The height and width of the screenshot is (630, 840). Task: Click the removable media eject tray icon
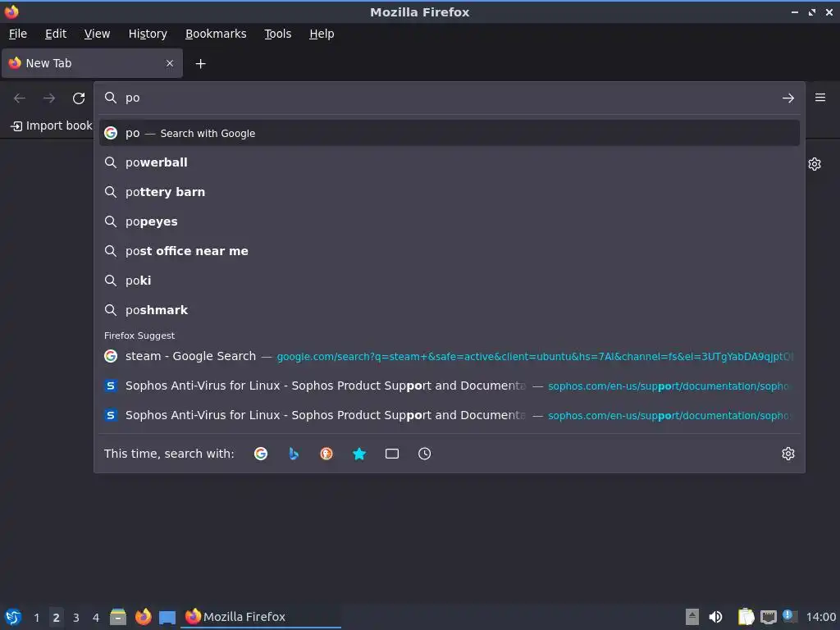pos(692,617)
